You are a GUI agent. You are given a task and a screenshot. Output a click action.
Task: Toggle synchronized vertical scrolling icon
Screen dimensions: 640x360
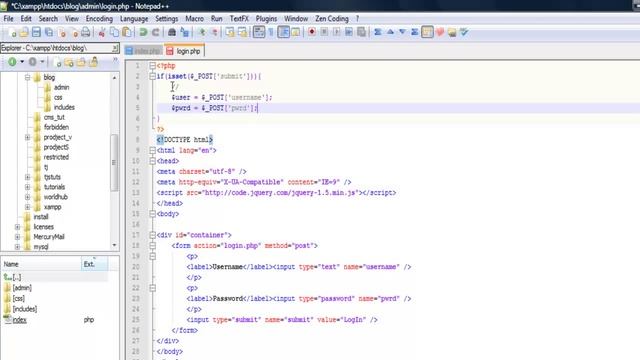point(230,32)
